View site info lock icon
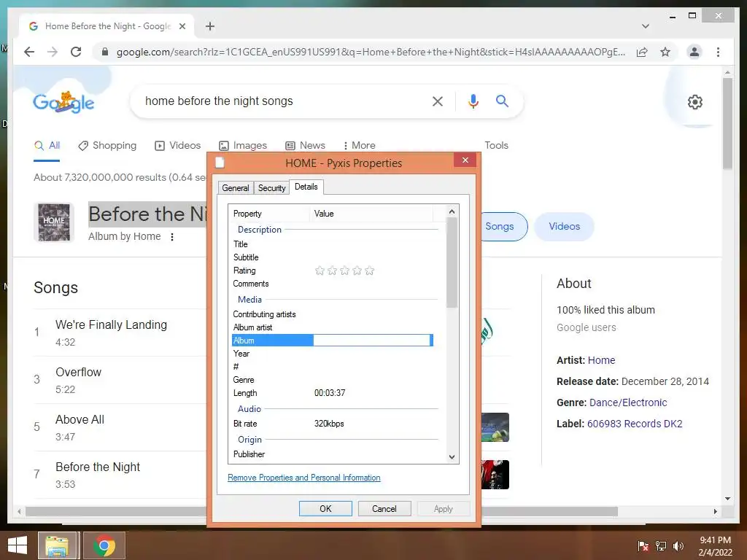The width and height of the screenshot is (747, 560). click(x=105, y=52)
